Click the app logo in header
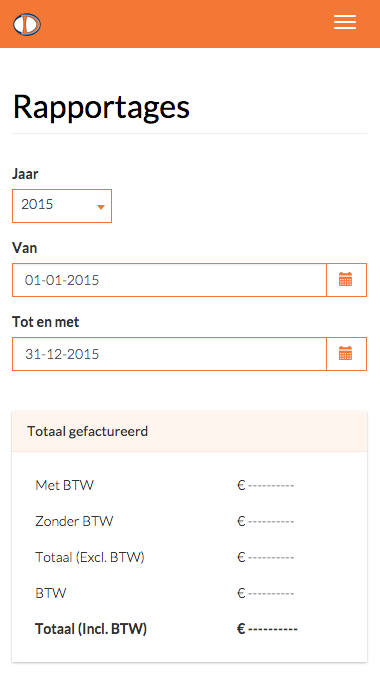This screenshot has height=675, width=380. click(27, 24)
